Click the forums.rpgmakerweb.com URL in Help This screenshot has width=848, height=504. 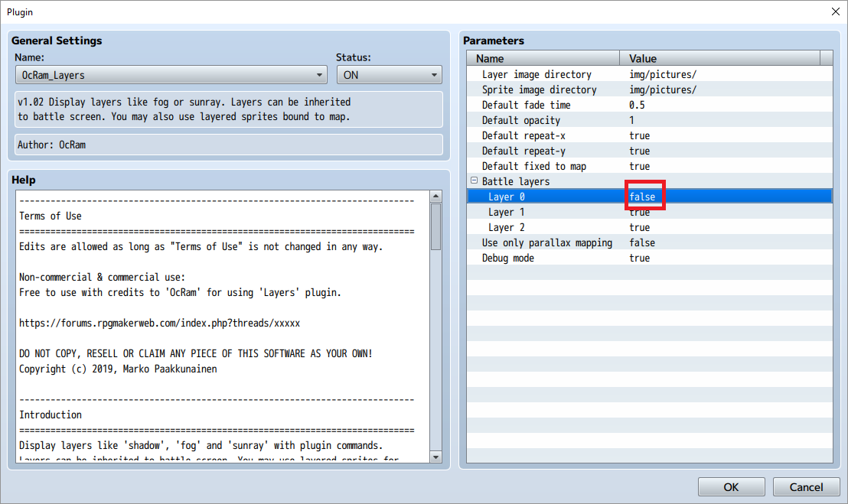(159, 323)
